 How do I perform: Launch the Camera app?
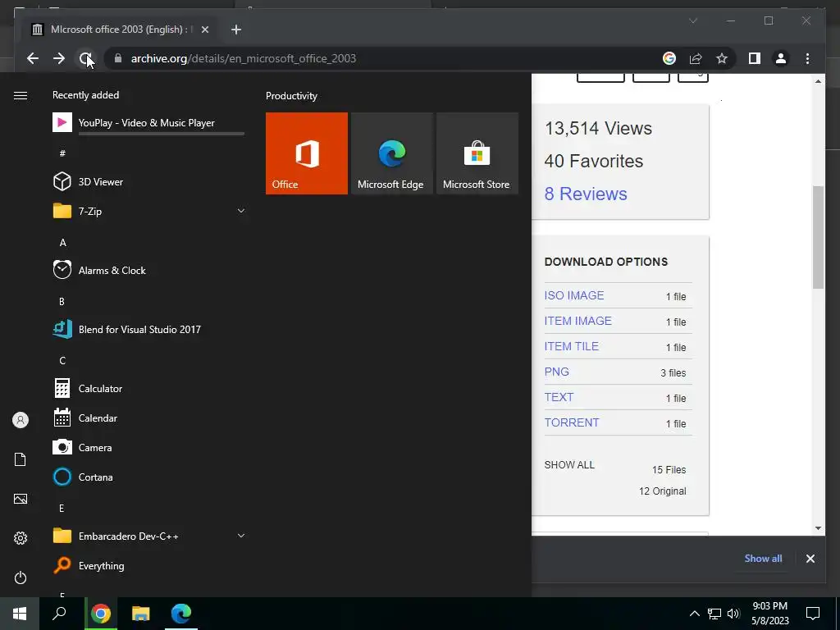coord(149,447)
